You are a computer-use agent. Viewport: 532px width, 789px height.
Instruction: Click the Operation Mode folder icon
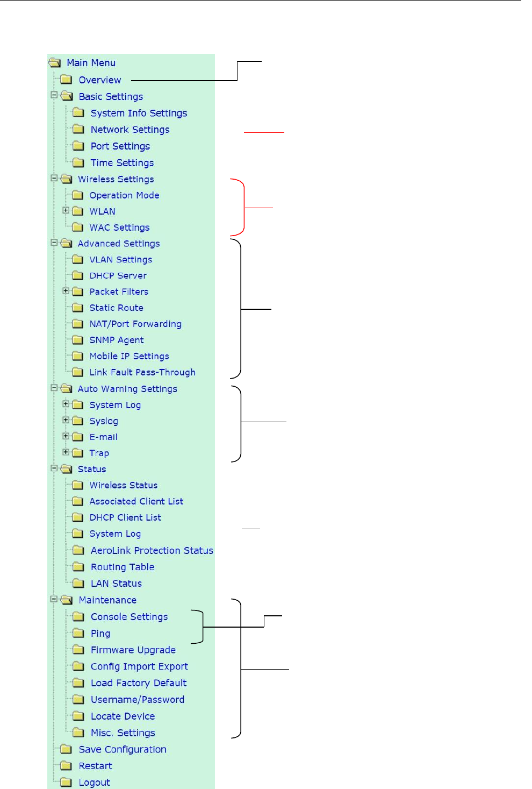pos(78,195)
